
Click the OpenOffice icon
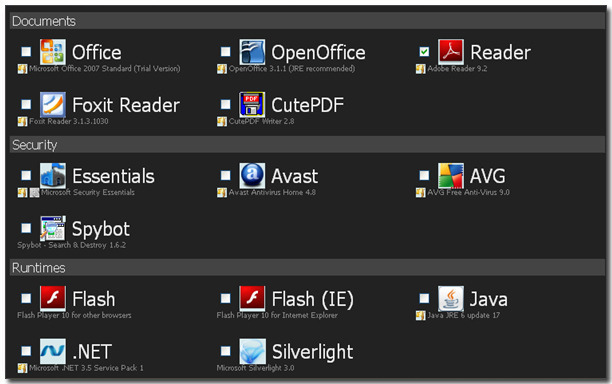click(252, 52)
